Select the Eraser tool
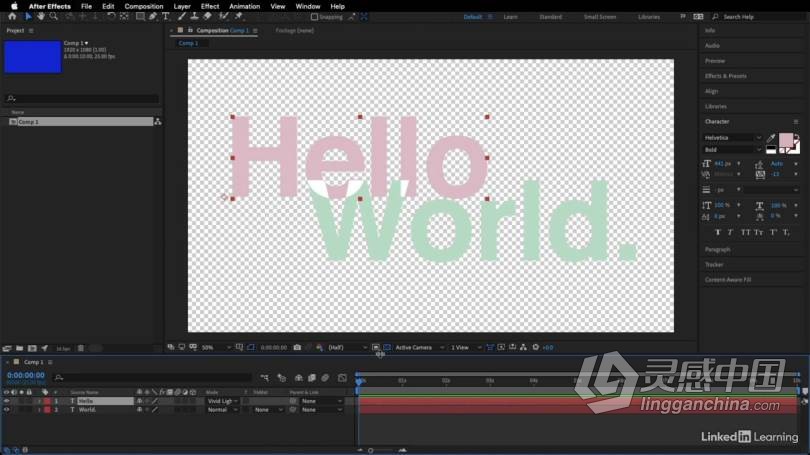810x455 pixels. [207, 17]
